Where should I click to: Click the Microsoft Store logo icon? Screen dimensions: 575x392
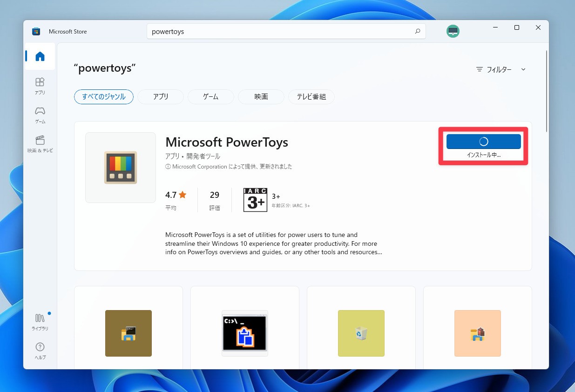pyautogui.click(x=36, y=31)
